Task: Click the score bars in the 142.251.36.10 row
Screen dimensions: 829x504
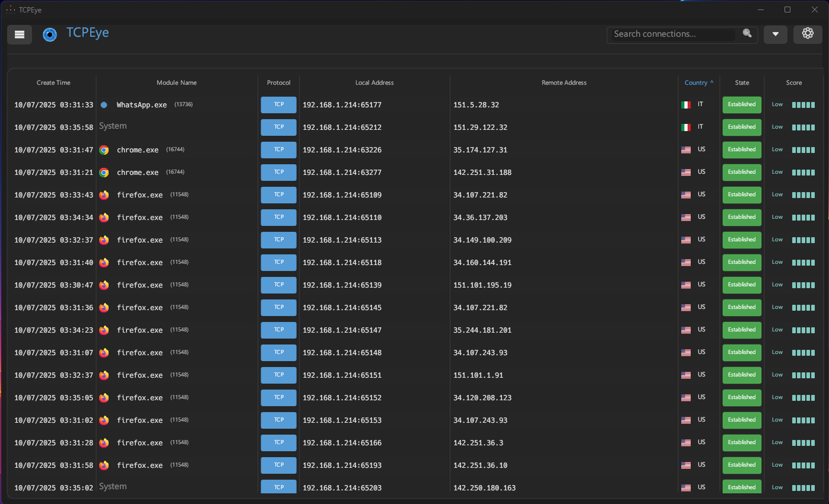Action: 803,465
